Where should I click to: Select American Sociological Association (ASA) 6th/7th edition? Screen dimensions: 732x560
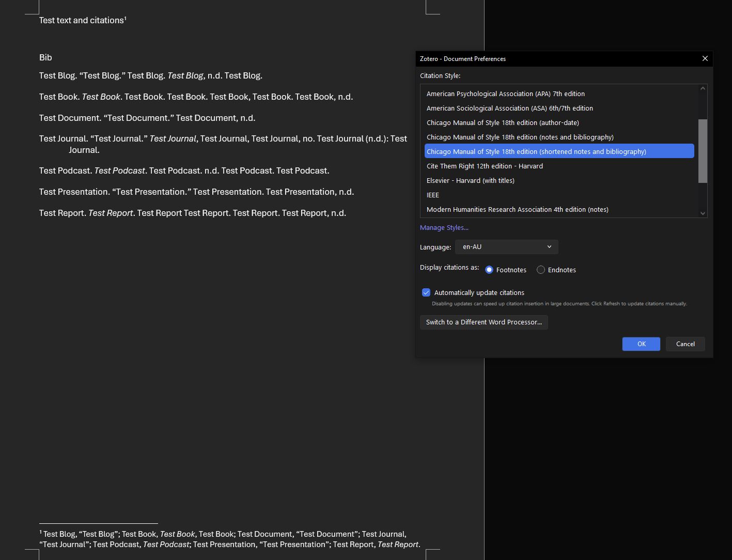(x=559, y=108)
